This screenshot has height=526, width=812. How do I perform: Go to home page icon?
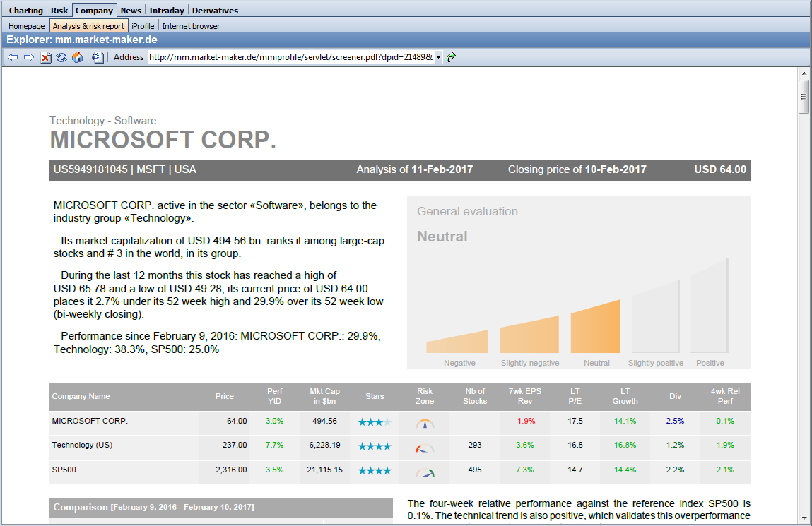tap(78, 57)
